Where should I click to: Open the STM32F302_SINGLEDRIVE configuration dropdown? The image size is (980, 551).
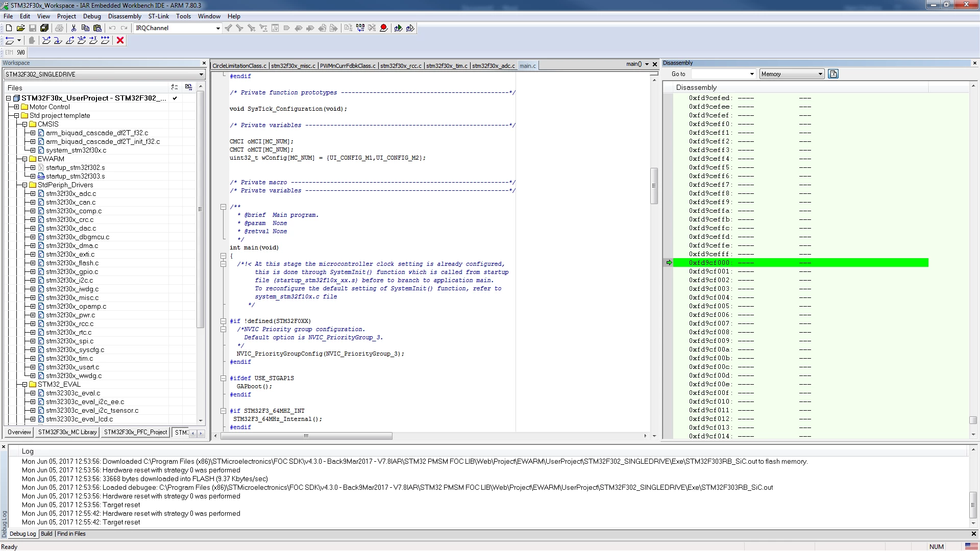click(105, 74)
